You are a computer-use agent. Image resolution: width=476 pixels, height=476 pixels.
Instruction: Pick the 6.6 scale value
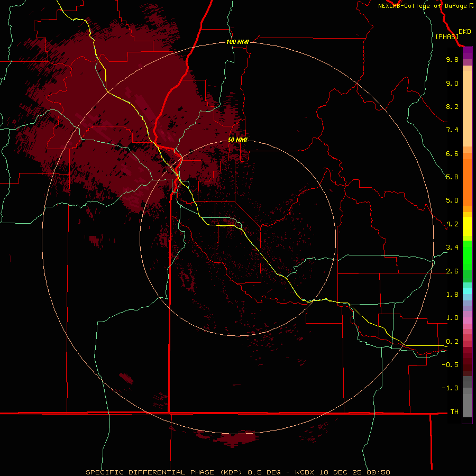[452, 153]
